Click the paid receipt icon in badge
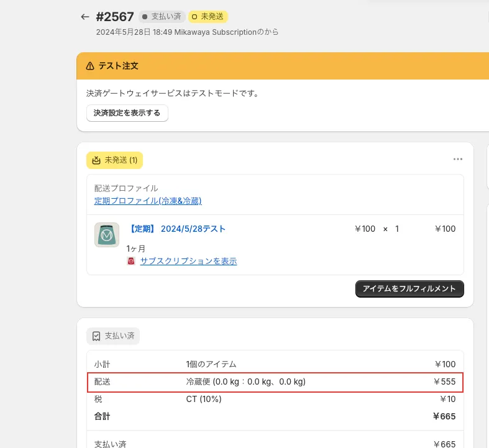 [x=96, y=336]
